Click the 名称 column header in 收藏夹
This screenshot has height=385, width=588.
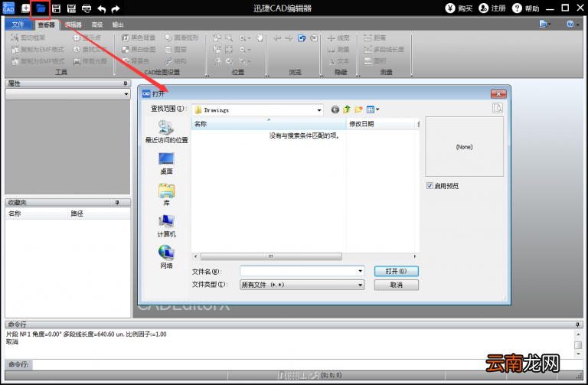click(37, 214)
